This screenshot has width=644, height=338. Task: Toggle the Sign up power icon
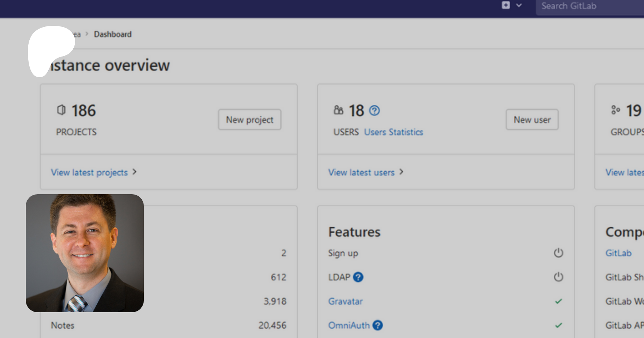[x=558, y=253]
